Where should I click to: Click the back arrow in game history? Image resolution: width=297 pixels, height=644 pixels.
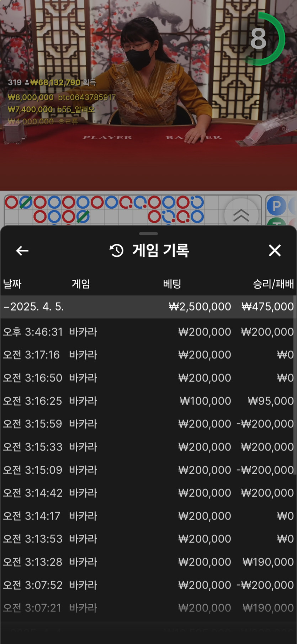(22, 251)
